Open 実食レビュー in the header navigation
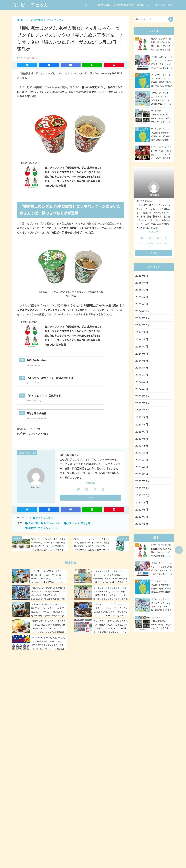Image resolution: width=186 pixels, height=868 pixels. pos(144,5)
